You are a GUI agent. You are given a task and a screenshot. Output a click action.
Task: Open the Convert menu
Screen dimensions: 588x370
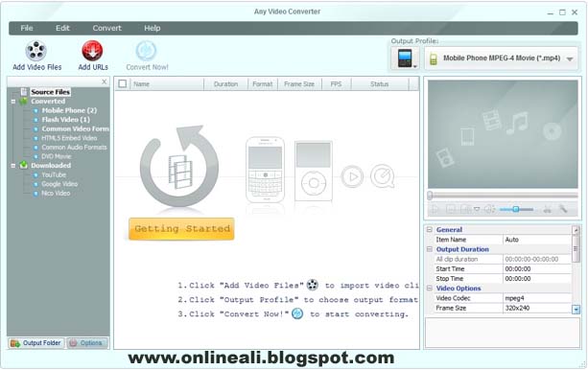tap(106, 28)
